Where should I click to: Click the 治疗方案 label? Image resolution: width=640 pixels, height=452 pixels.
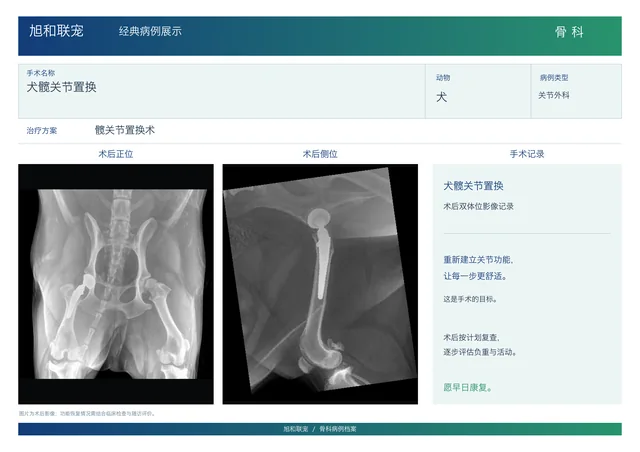42,131
